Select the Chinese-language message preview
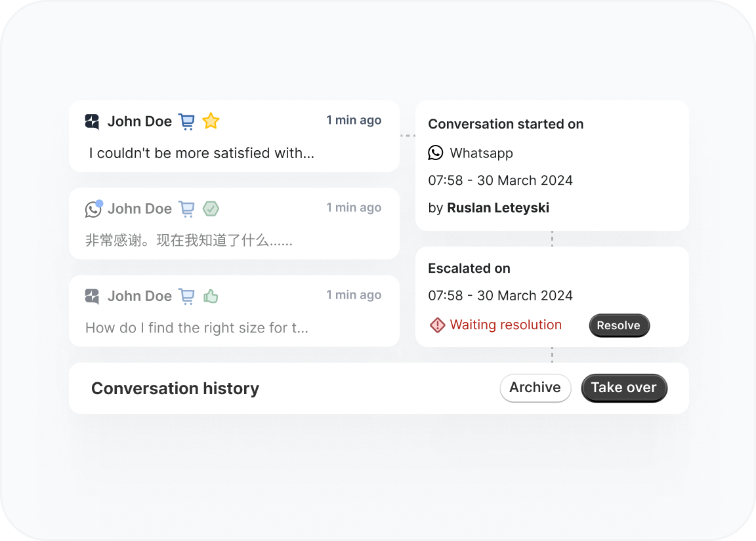This screenshot has width=756, height=541. (x=189, y=241)
